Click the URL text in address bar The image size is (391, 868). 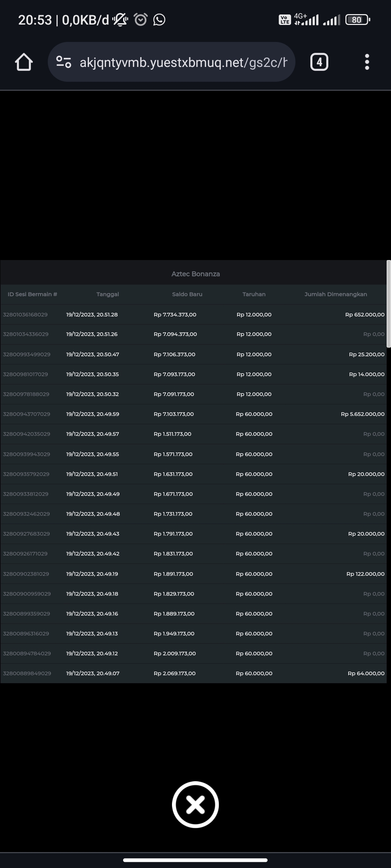(183, 63)
